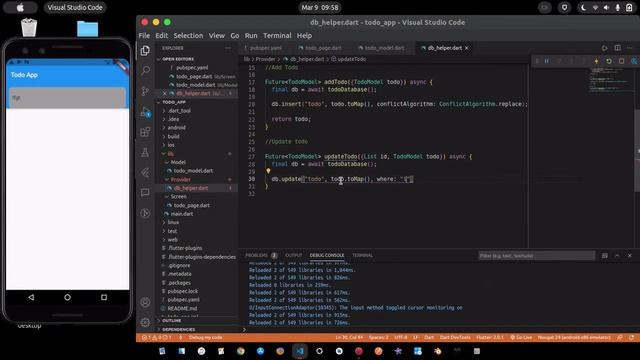
Task: Open the Selection menu
Action: [x=188, y=36]
